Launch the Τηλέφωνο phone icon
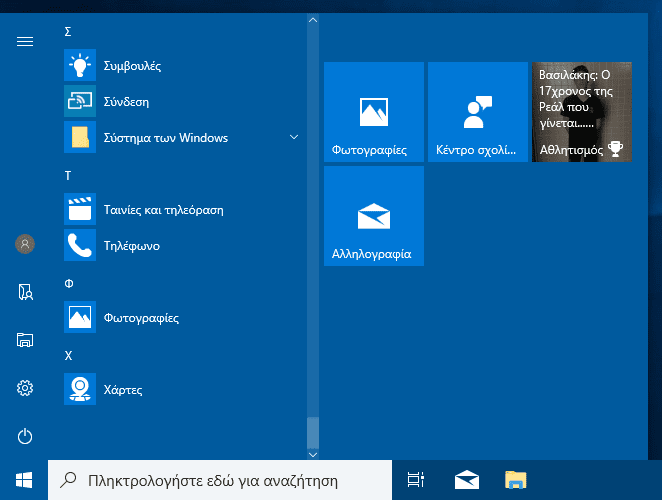The height and width of the screenshot is (500, 662). click(x=80, y=245)
